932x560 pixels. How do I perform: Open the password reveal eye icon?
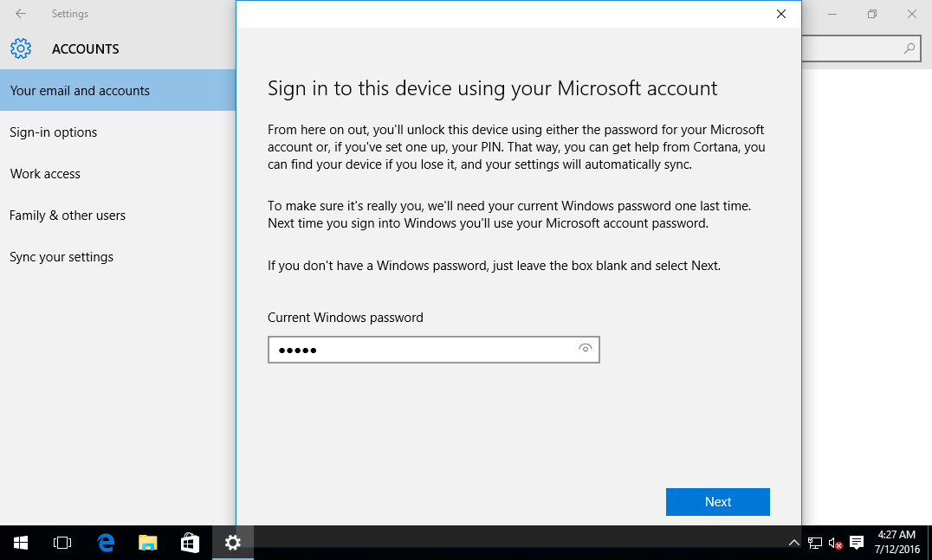(585, 349)
